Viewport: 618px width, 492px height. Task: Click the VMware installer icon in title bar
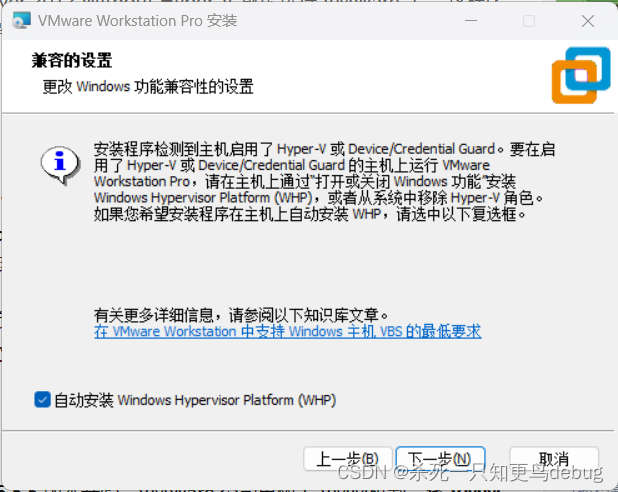click(21, 20)
